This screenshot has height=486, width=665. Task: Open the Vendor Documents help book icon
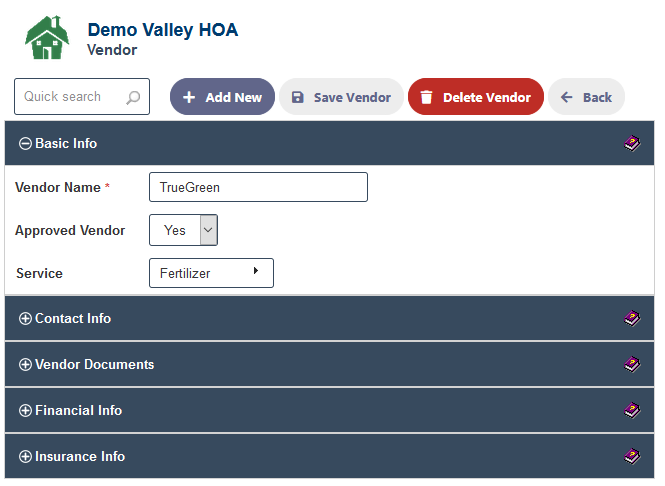click(632, 364)
